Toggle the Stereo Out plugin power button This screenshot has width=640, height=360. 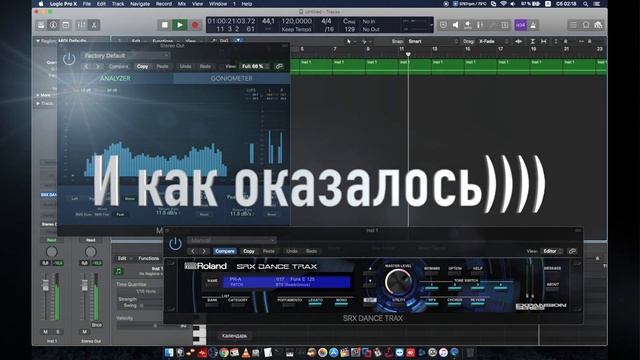coord(69,59)
